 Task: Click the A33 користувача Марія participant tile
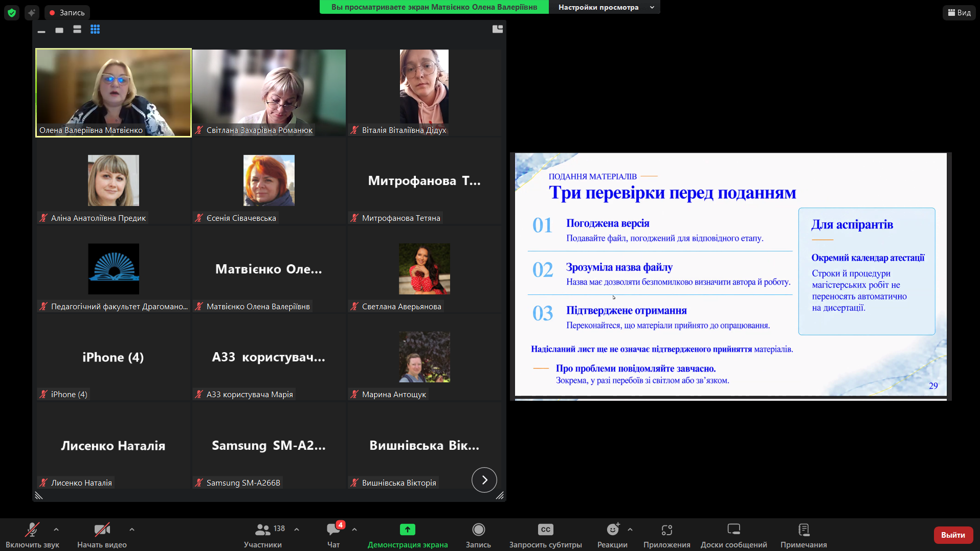pyautogui.click(x=269, y=357)
